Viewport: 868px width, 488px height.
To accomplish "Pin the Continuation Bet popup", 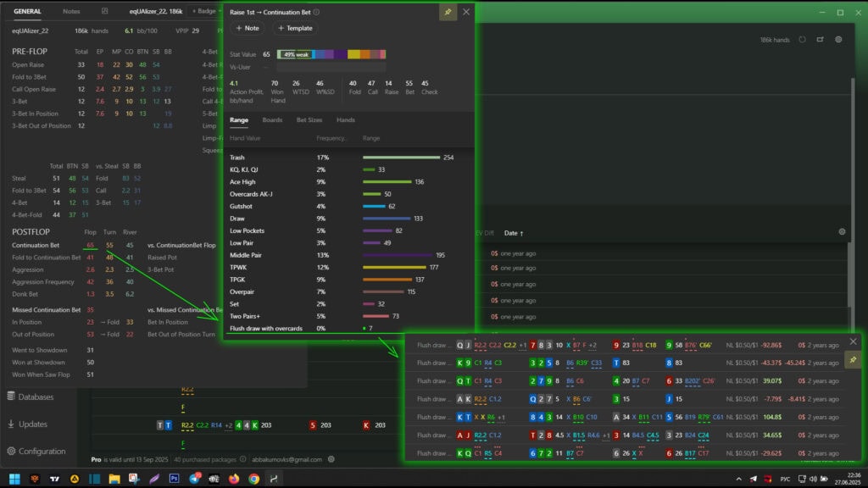I will coord(447,12).
